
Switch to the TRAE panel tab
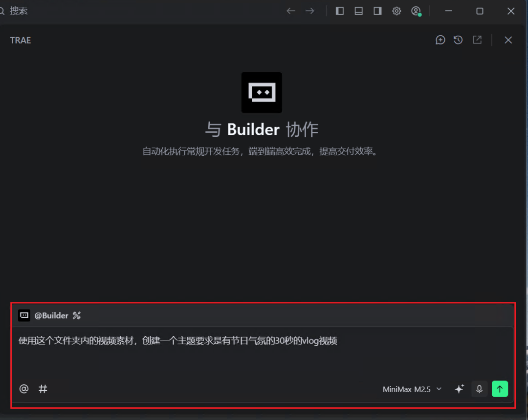(20, 40)
